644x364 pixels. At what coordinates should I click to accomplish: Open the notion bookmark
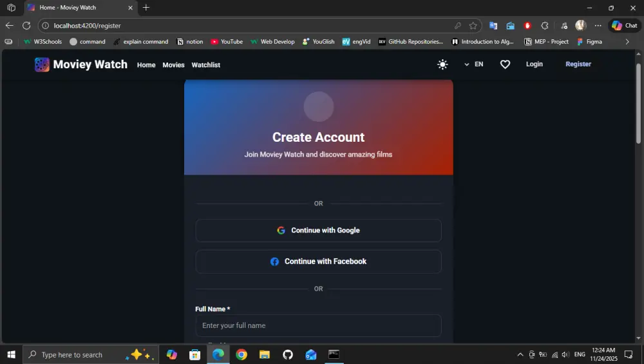tap(190, 41)
